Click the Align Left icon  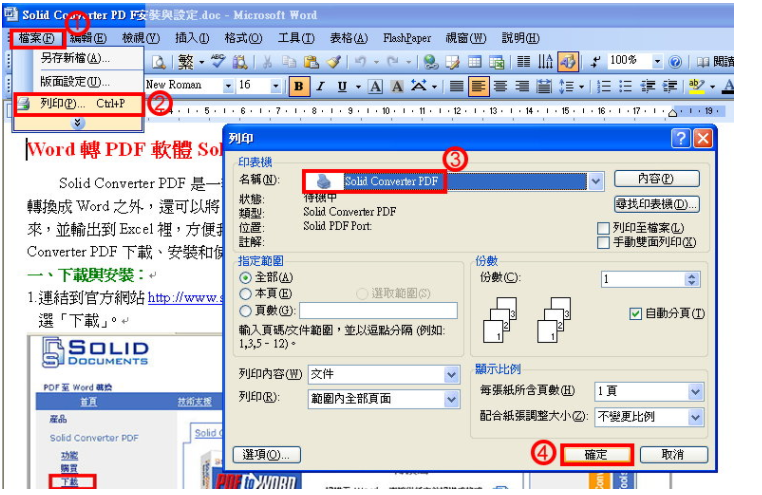[479, 86]
